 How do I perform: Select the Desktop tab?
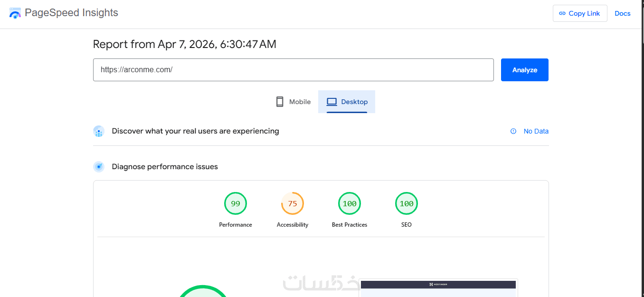point(347,102)
